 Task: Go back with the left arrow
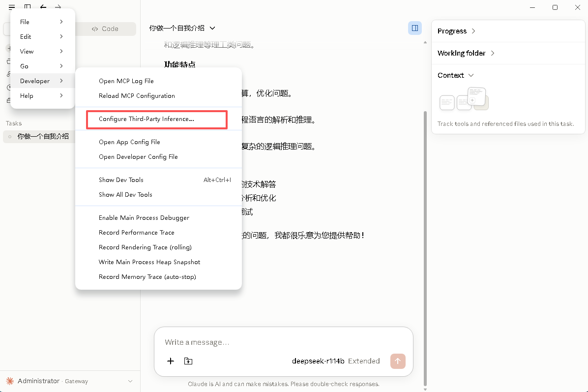click(43, 7)
